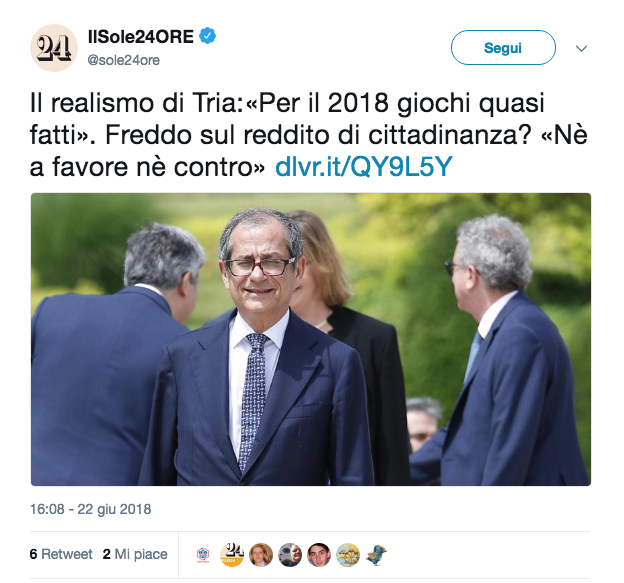
Task: Open the yellow Europe map avatar
Action: click(348, 554)
